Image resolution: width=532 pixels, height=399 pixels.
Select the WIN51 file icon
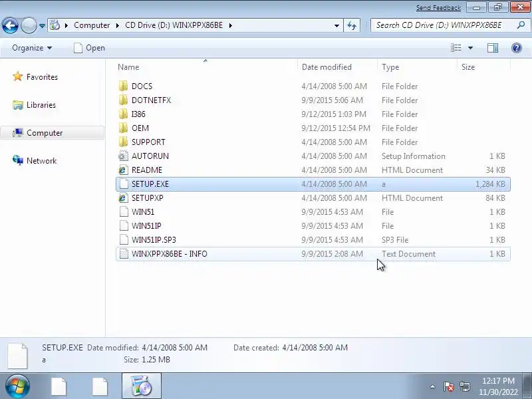[124, 211]
